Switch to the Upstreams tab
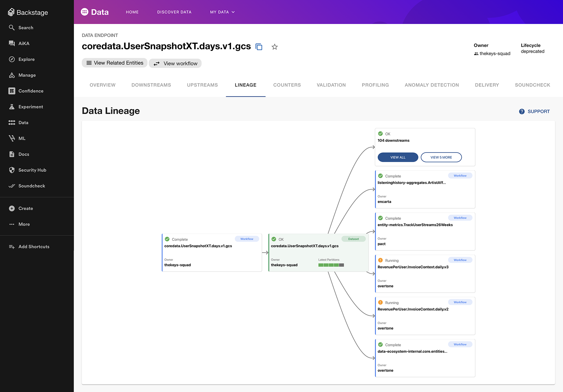 (202, 85)
